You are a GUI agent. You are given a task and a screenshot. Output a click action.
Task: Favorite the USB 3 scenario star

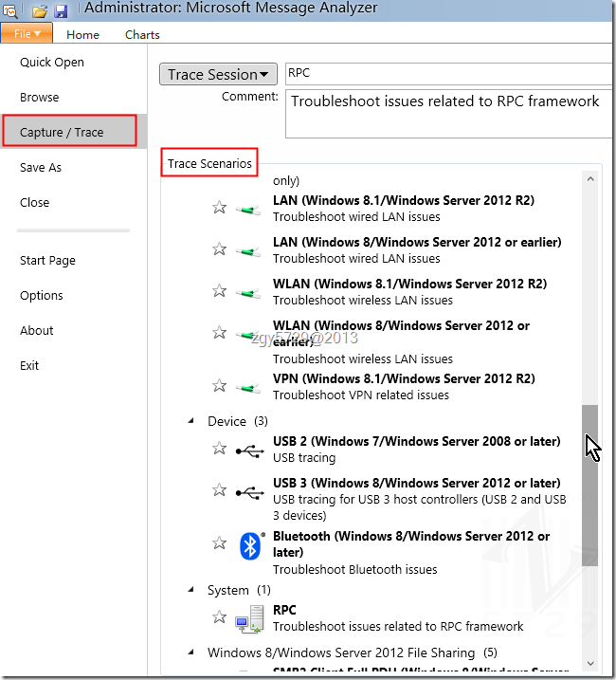[219, 489]
